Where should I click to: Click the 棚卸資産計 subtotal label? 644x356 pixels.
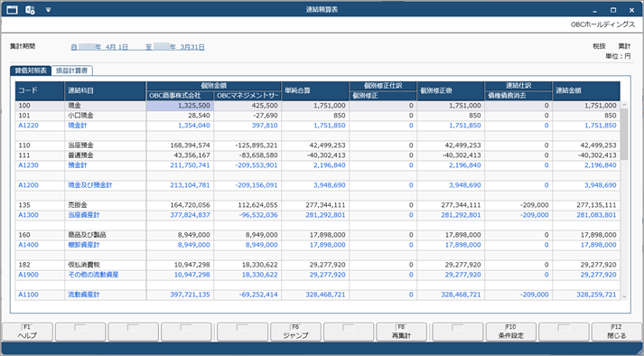(x=84, y=245)
